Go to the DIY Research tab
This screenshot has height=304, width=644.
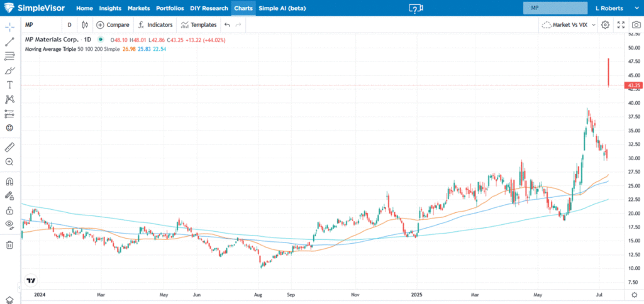[x=209, y=8]
